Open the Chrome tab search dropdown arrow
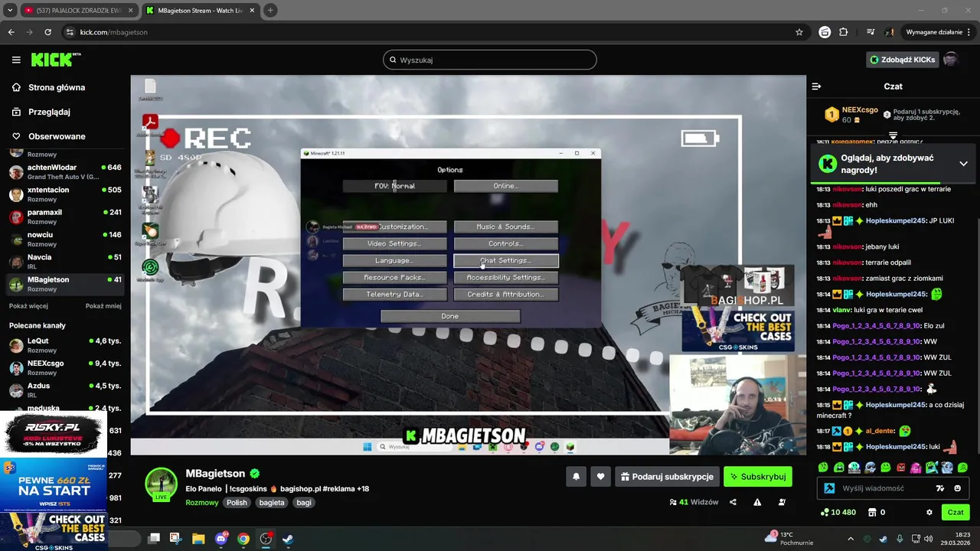The image size is (980, 551). 10,10
